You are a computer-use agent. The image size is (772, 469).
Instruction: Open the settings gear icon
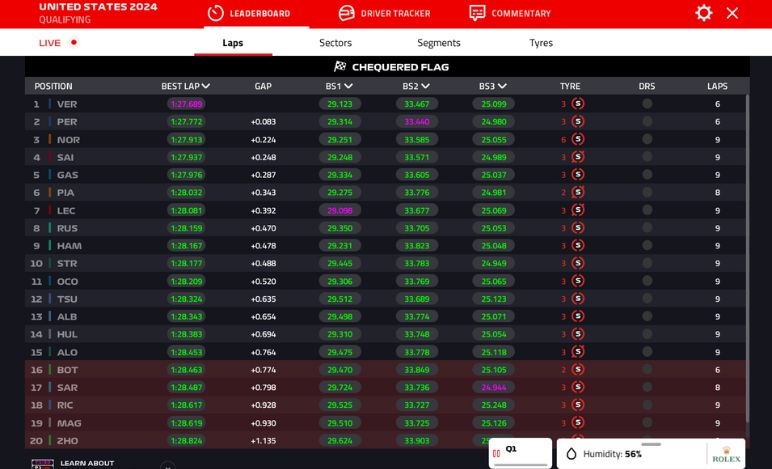(x=704, y=13)
